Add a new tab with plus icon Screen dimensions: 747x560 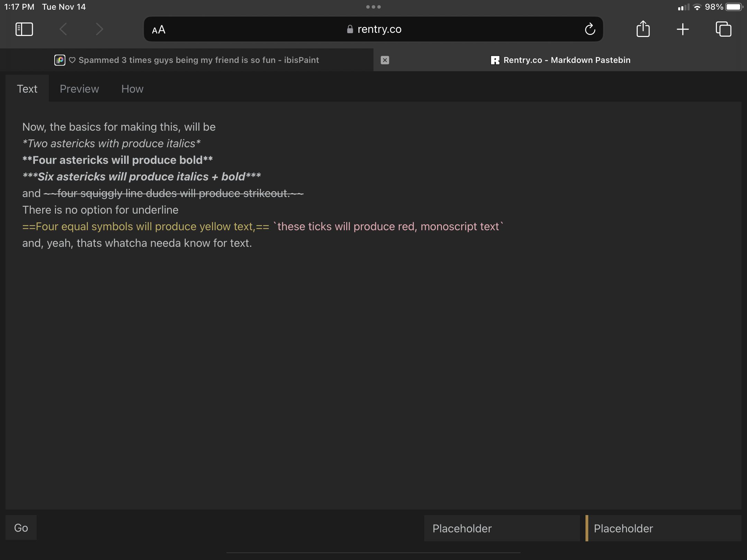(683, 29)
